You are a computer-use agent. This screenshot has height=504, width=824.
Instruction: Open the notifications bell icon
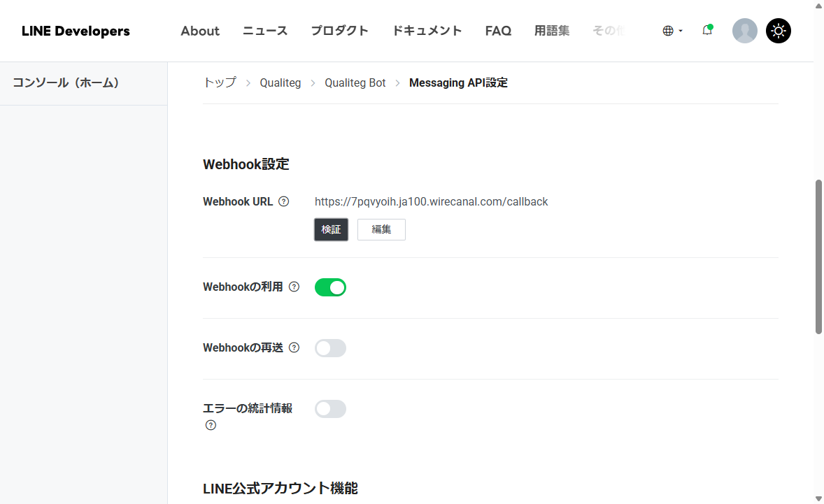[707, 31]
